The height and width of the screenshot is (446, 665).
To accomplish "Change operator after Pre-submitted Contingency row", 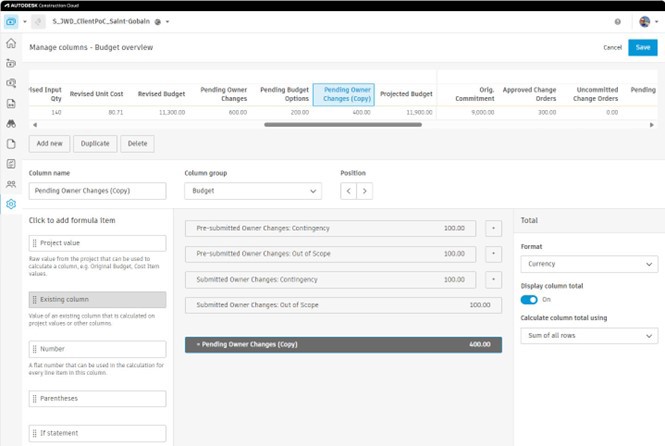I will [x=493, y=229].
